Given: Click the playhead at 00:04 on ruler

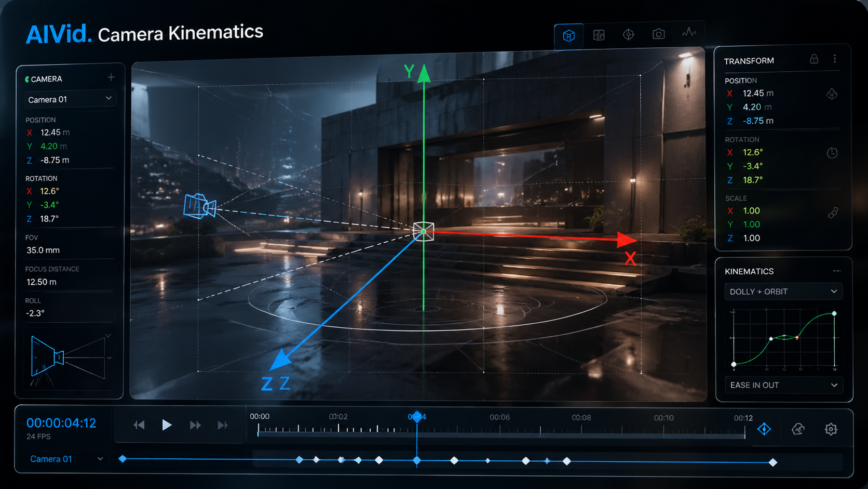Looking at the screenshot, I should [x=417, y=417].
